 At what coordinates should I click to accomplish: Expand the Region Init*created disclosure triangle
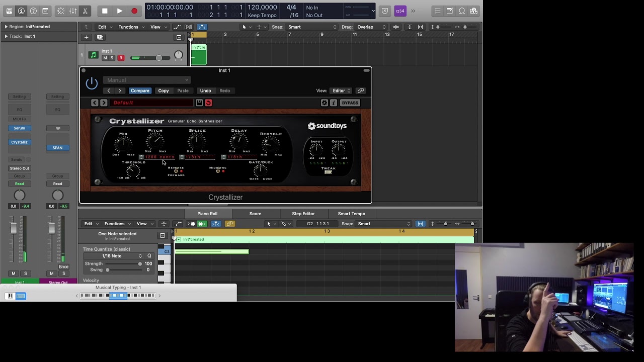coord(6,27)
